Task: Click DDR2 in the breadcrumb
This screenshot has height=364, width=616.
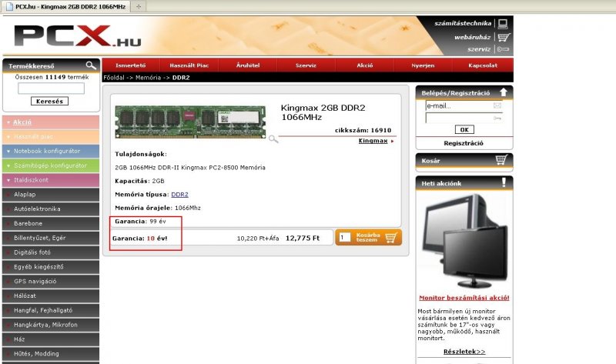Action: click(181, 78)
